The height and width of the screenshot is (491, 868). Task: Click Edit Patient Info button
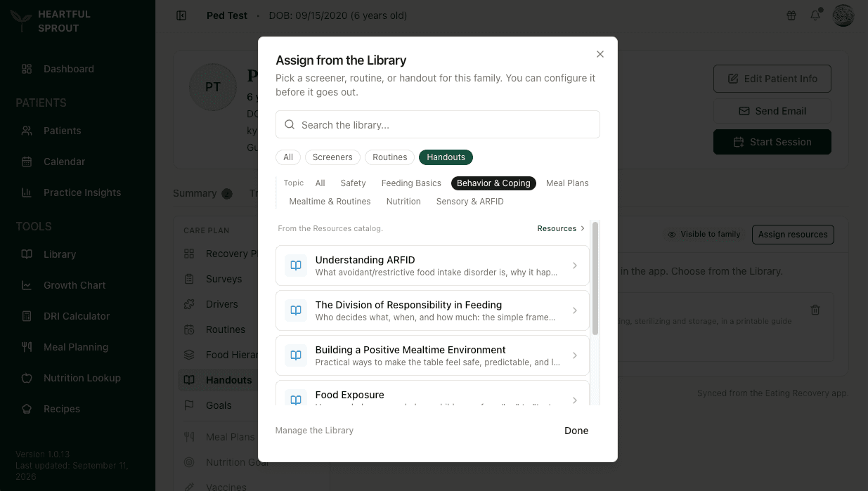(772, 79)
